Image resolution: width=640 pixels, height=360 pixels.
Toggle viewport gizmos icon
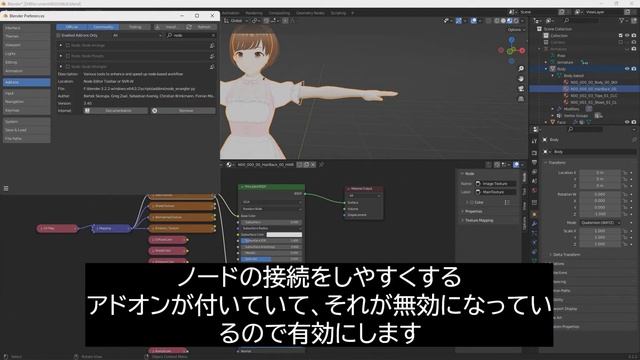pos(459,20)
